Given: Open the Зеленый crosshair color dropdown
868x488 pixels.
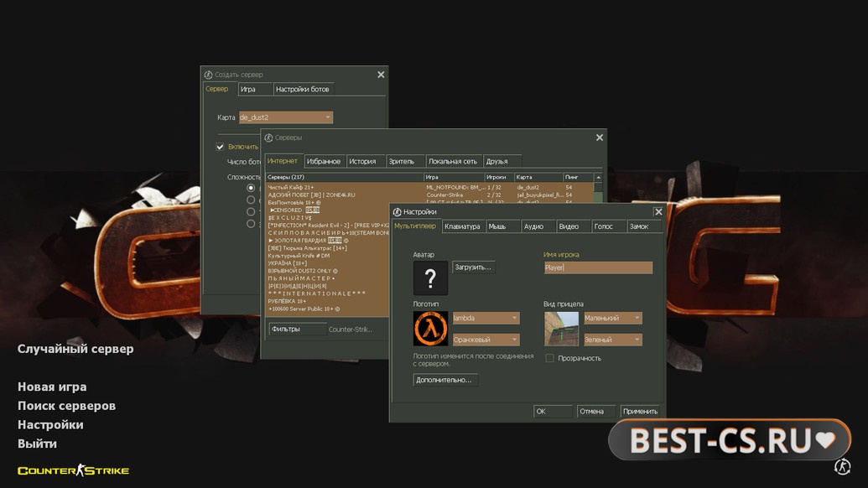Looking at the screenshot, I should 613,339.
